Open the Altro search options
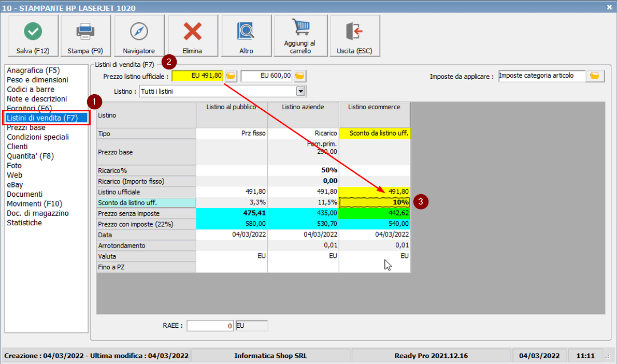This screenshot has width=617, height=364. tap(246, 36)
